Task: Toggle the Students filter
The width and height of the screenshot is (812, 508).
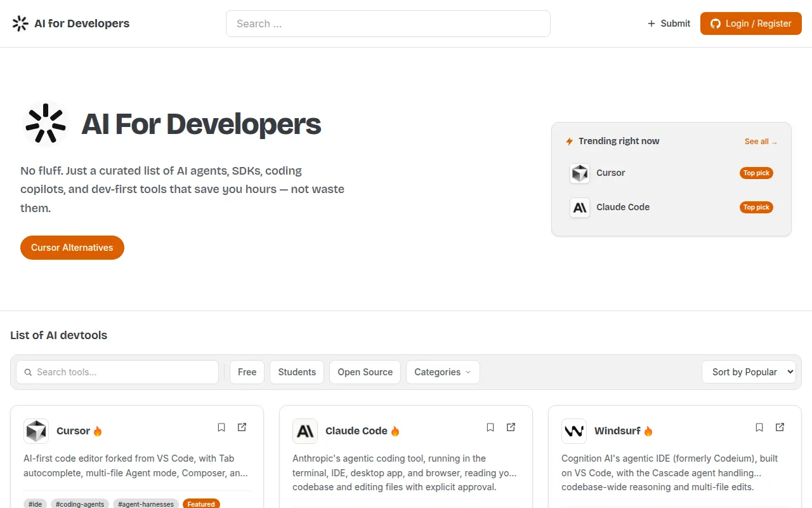Action: [x=297, y=372]
